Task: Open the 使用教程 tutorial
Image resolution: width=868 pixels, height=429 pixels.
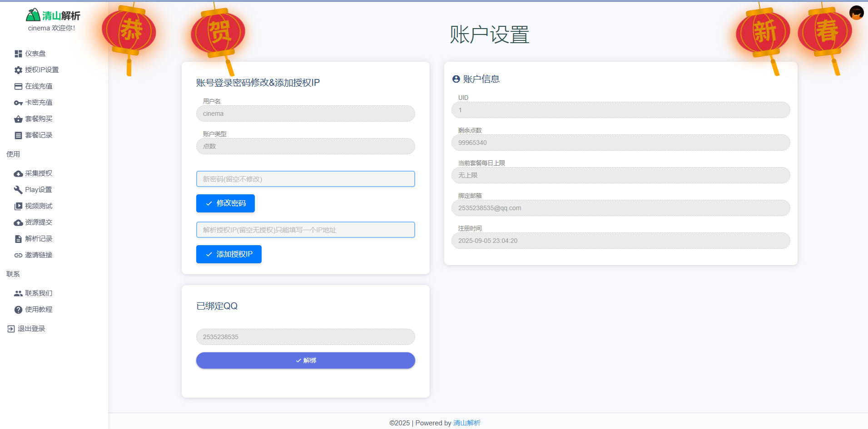Action: tap(39, 309)
